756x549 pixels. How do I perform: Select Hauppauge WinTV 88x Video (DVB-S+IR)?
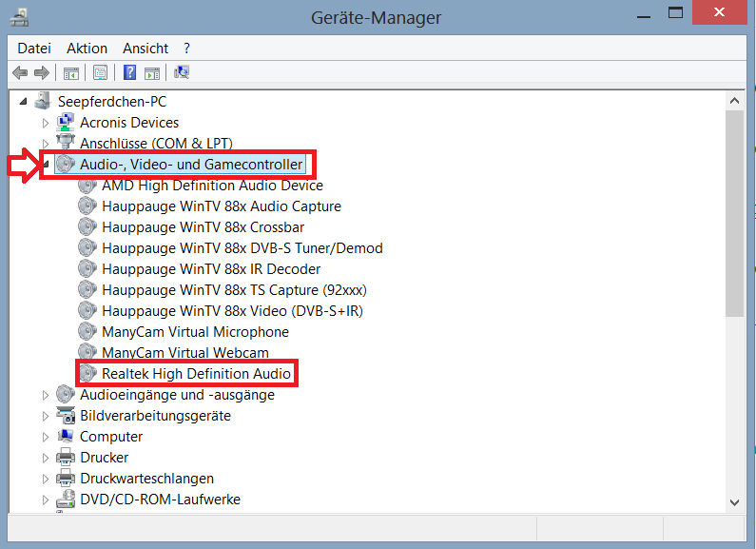(x=232, y=311)
